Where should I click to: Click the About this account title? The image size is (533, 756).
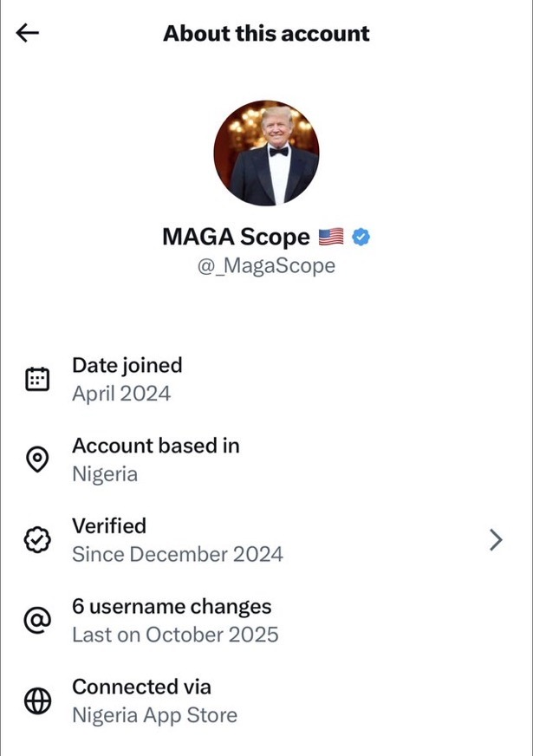click(x=266, y=34)
